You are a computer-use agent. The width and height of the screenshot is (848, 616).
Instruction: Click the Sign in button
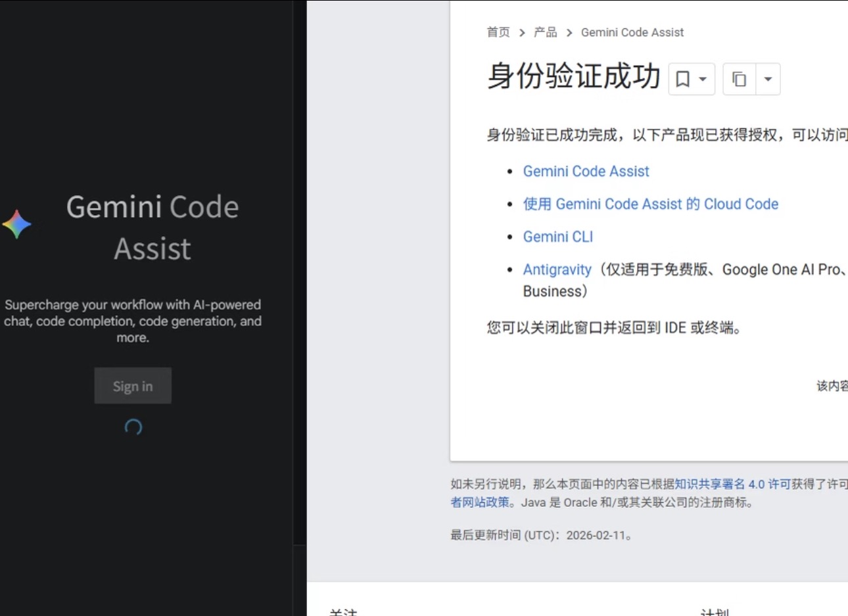[x=133, y=386]
